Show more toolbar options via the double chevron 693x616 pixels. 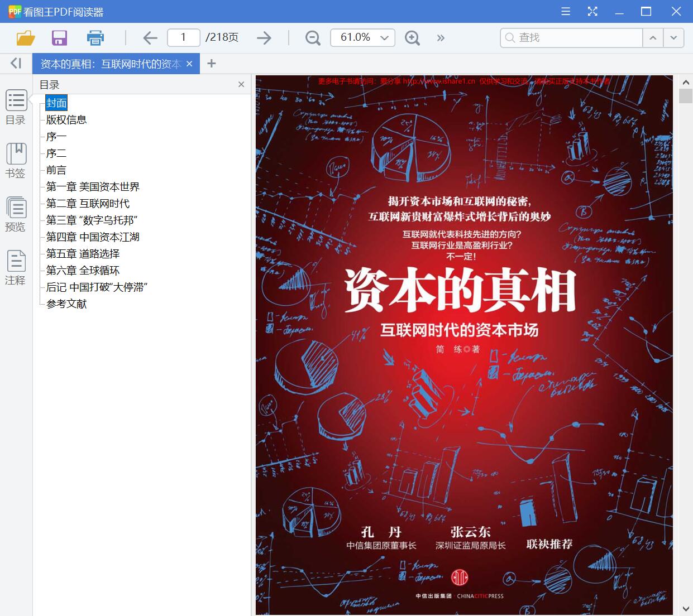tap(441, 38)
